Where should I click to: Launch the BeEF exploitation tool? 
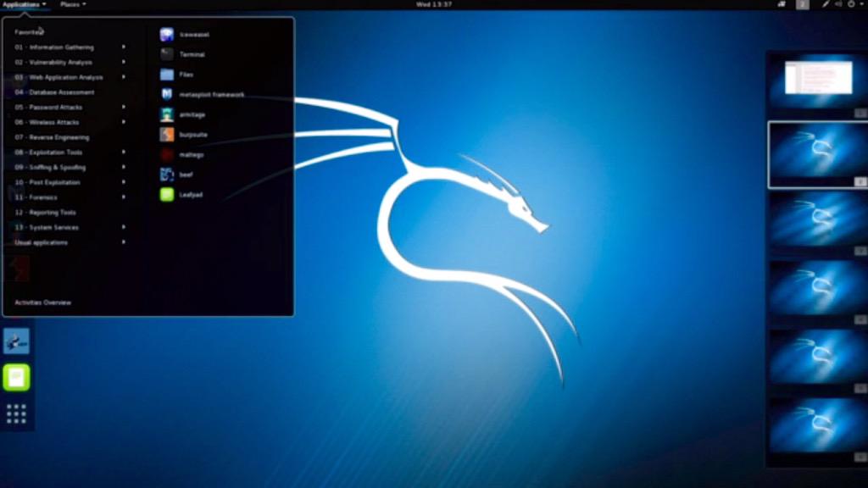(x=183, y=175)
